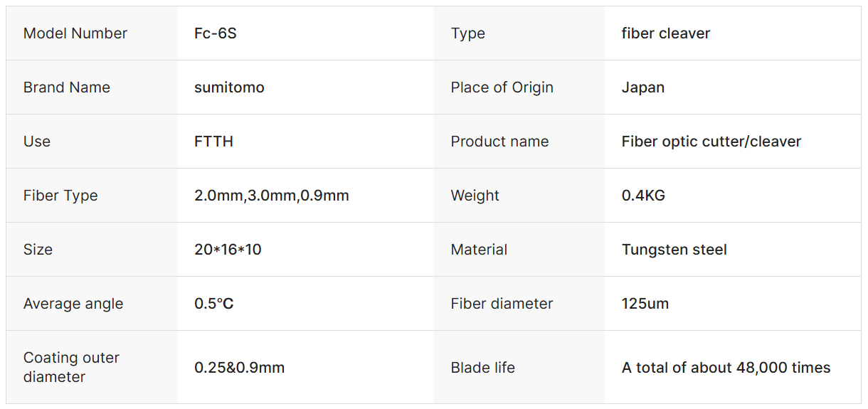Click the Fiber Type label

tap(60, 196)
